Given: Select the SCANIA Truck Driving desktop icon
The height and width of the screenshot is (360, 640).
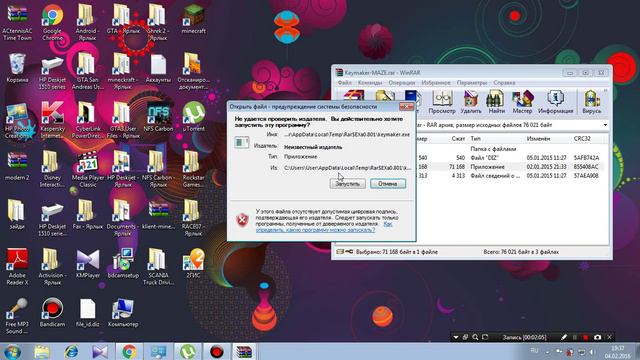Looking at the screenshot, I should pos(158,267).
